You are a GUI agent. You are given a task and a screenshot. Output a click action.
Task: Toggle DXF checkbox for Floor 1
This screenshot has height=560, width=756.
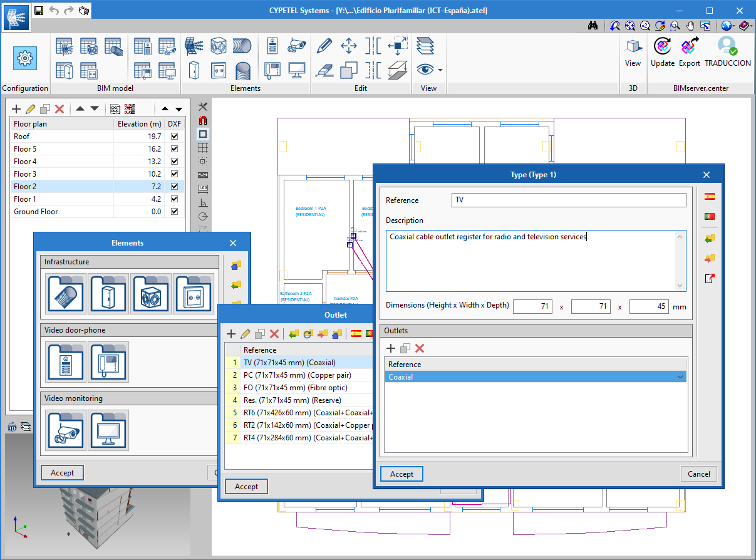pos(174,199)
